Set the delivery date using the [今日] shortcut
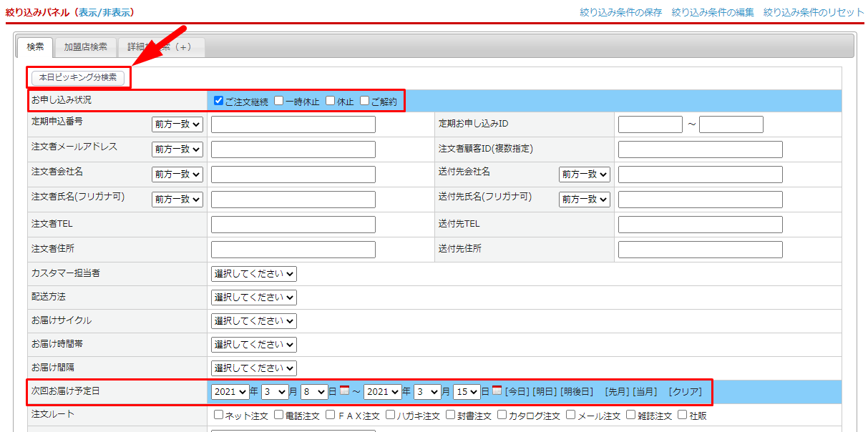This screenshot has height=432, width=868. point(517,392)
